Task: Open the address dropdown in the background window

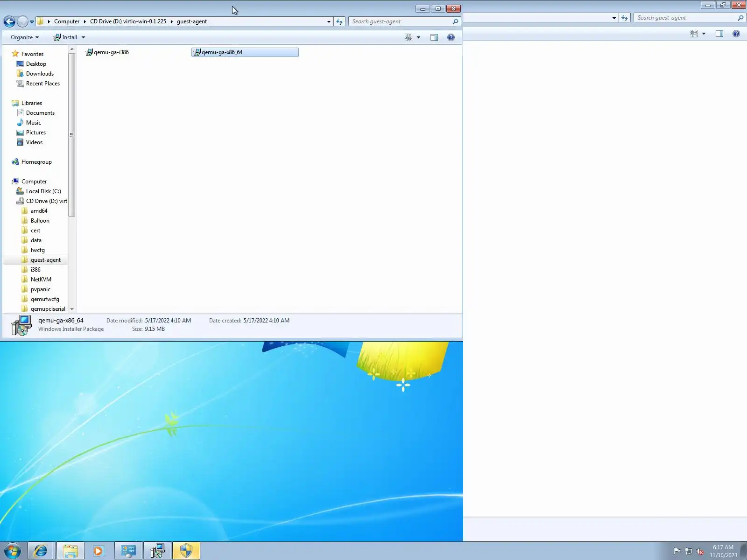Action: pyautogui.click(x=614, y=18)
